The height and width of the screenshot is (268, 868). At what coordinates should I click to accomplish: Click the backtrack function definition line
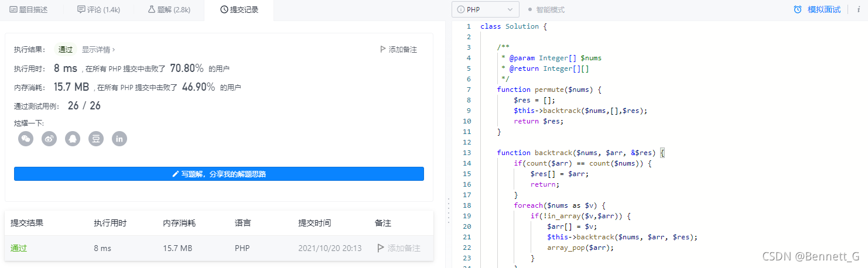(x=581, y=153)
